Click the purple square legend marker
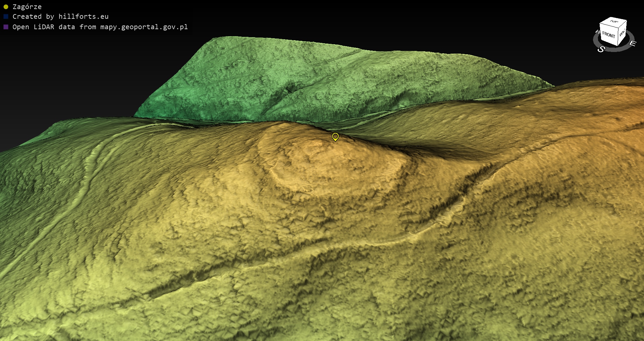Screen dimensions: 644x341 pyautogui.click(x=6, y=27)
